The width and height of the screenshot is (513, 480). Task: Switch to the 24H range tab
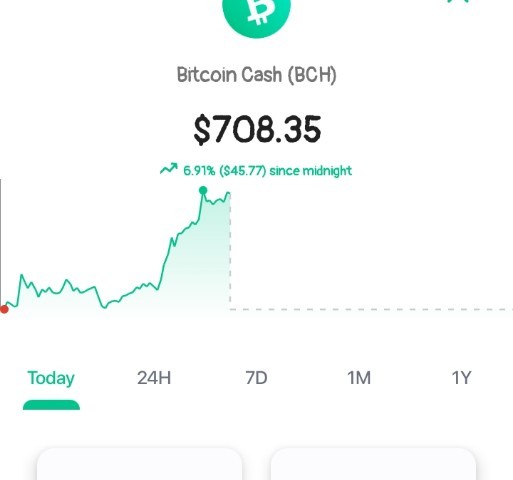154,378
